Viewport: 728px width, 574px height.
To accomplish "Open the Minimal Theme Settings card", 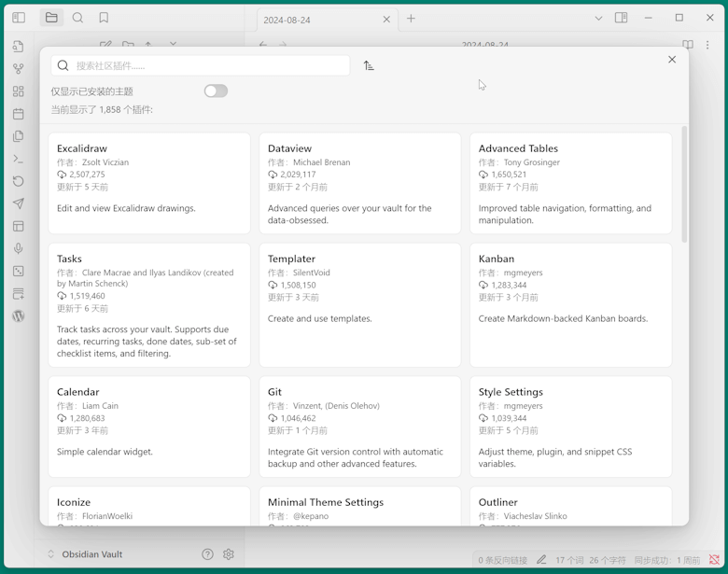I will (360, 506).
